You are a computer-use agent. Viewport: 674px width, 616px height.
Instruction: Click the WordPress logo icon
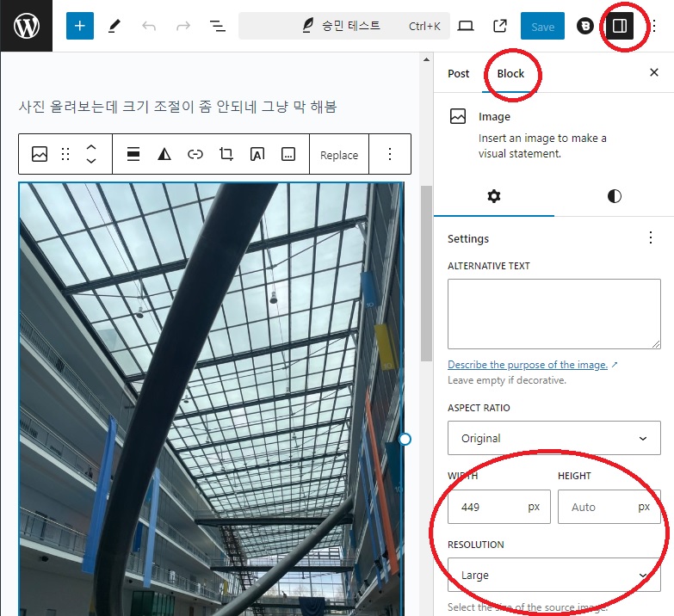tap(26, 26)
